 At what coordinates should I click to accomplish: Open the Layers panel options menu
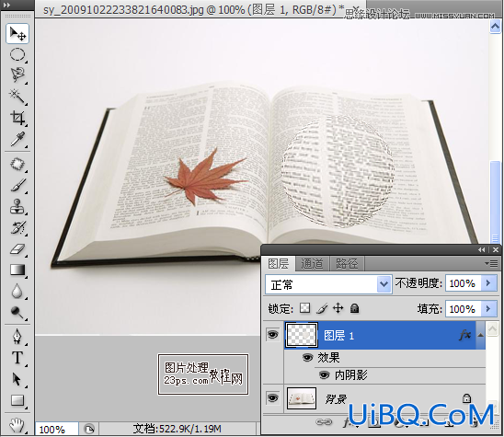(491, 264)
